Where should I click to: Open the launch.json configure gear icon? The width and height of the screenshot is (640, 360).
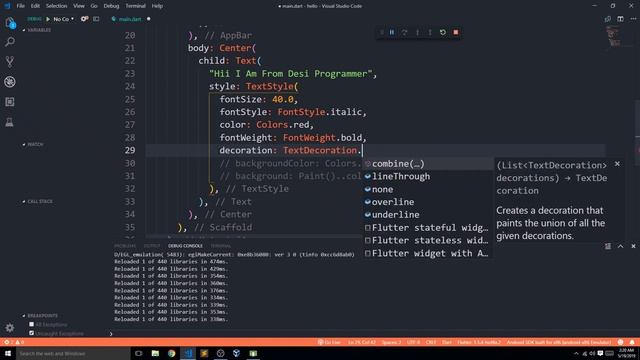[x=84, y=19]
